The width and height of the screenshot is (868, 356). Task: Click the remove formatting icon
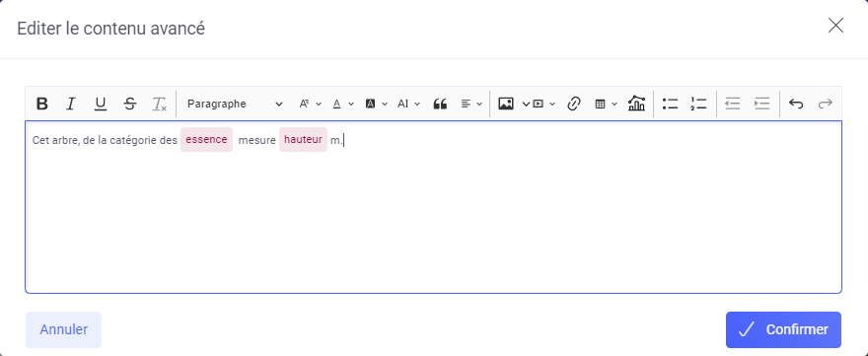[x=160, y=104]
